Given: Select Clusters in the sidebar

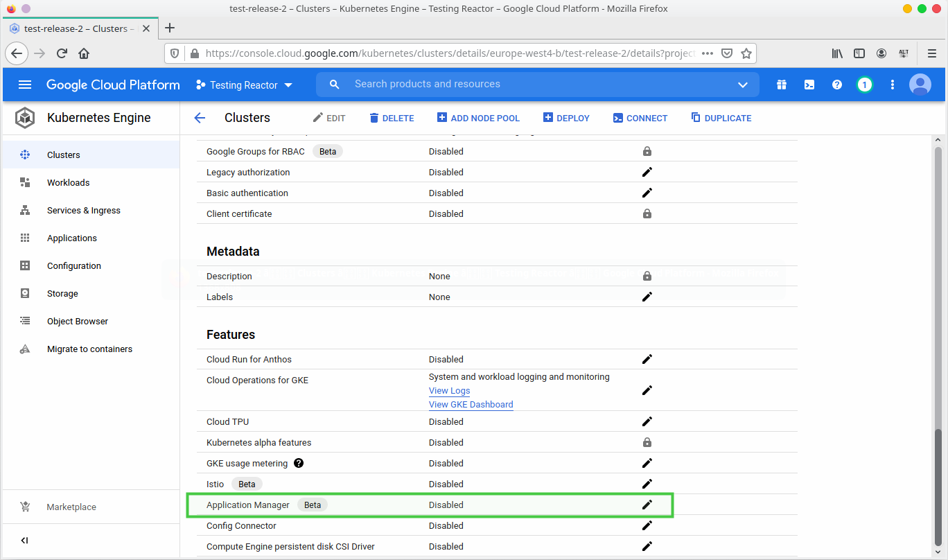Looking at the screenshot, I should coord(91,155).
